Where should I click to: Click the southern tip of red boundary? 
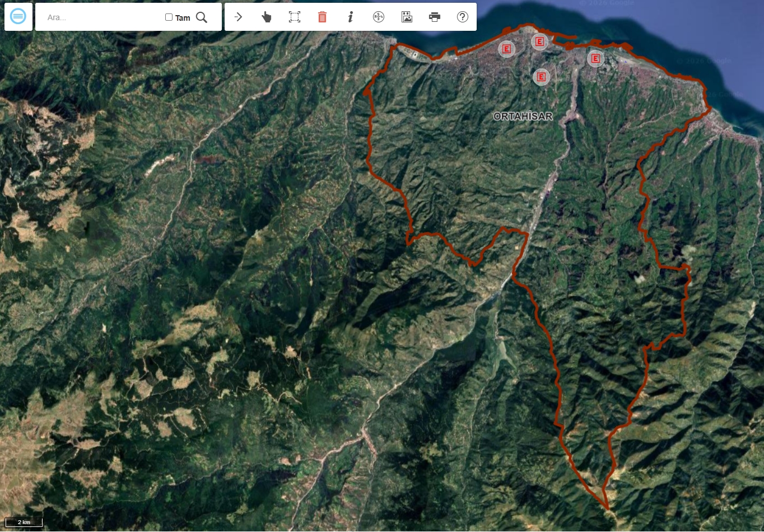[x=608, y=508]
